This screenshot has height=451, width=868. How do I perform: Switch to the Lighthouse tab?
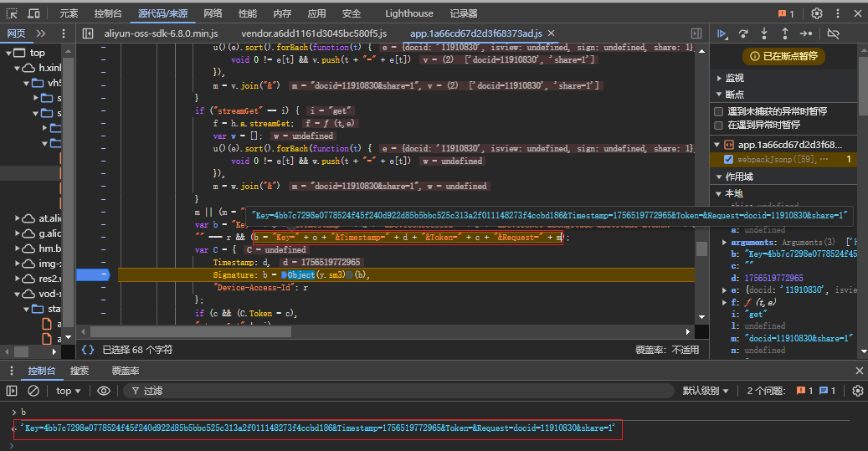[x=409, y=13]
